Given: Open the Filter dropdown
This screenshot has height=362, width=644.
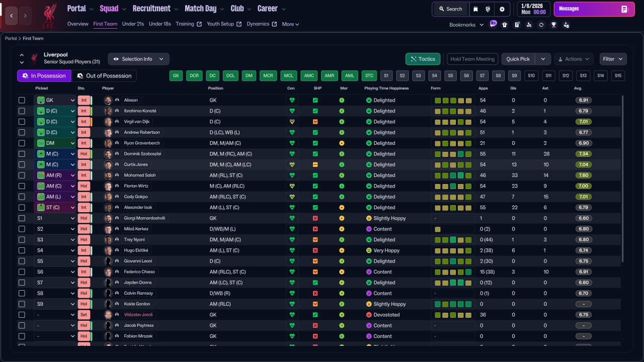Looking at the screenshot, I should (613, 59).
